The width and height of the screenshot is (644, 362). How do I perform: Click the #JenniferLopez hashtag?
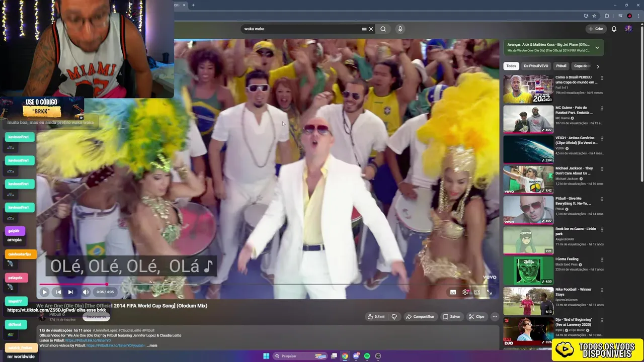(105, 330)
